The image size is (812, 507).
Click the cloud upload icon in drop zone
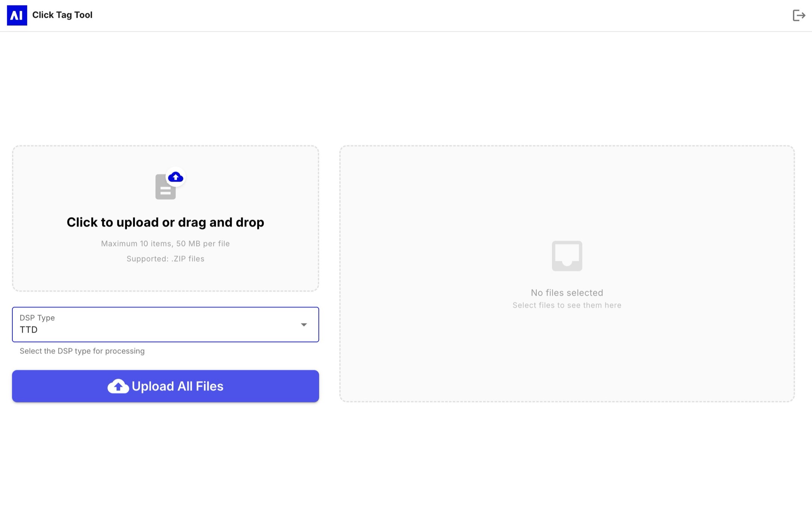[176, 177]
